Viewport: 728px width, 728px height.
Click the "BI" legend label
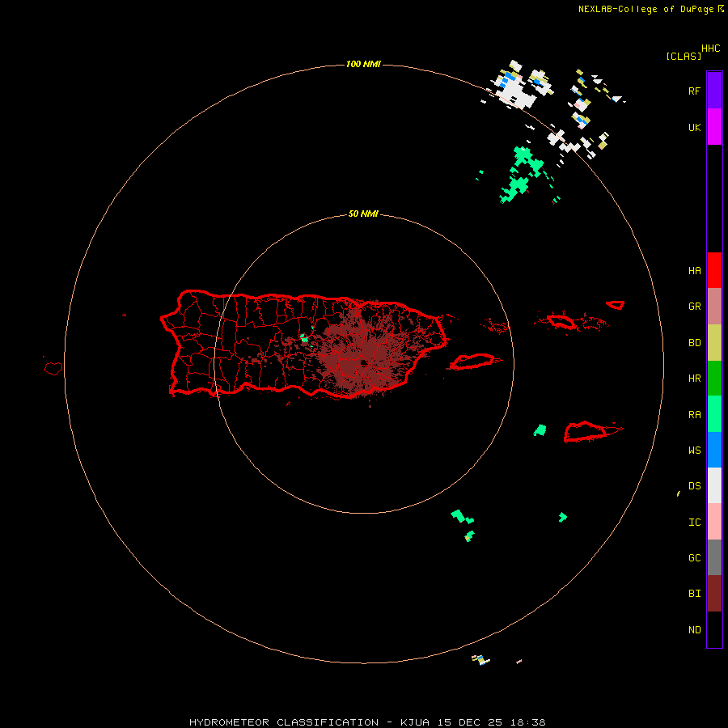pos(694,594)
